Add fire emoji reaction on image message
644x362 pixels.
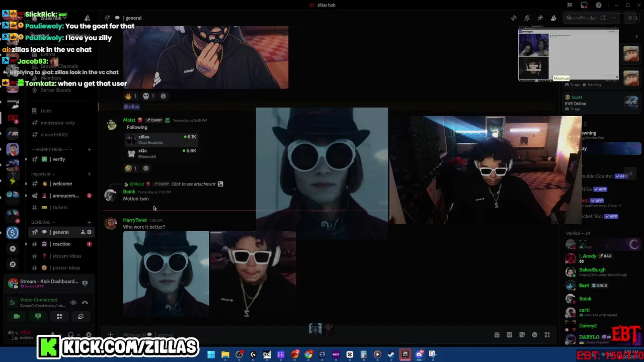tap(131, 96)
